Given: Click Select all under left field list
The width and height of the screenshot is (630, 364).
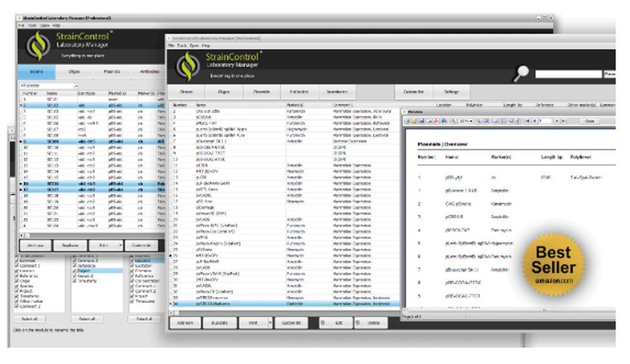Looking at the screenshot, I should coord(30,319).
